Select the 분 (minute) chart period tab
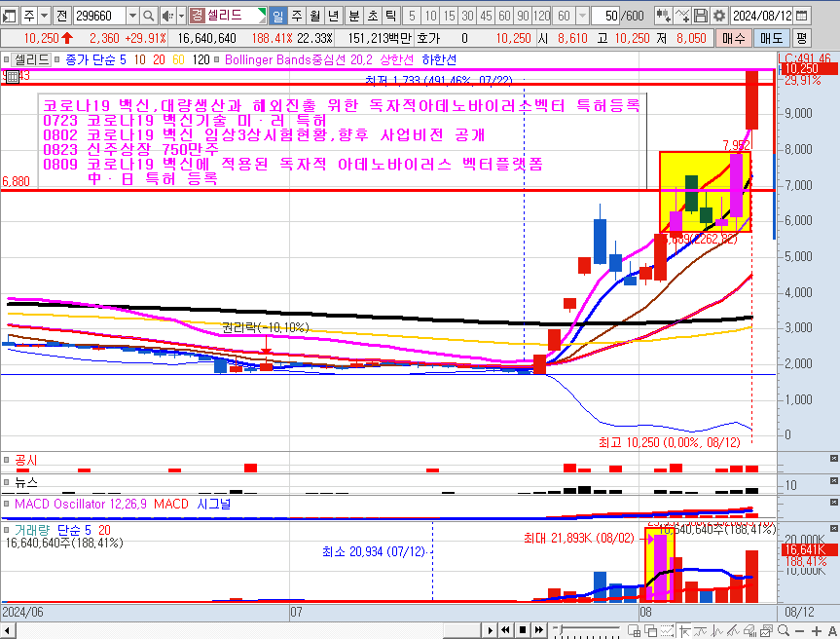840x639 pixels. pyautogui.click(x=353, y=16)
